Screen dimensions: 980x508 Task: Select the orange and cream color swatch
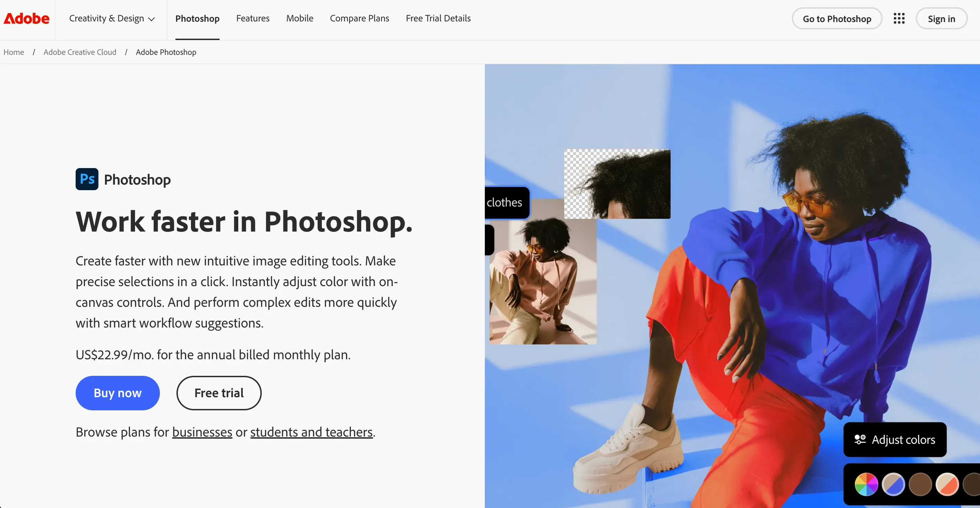(947, 484)
